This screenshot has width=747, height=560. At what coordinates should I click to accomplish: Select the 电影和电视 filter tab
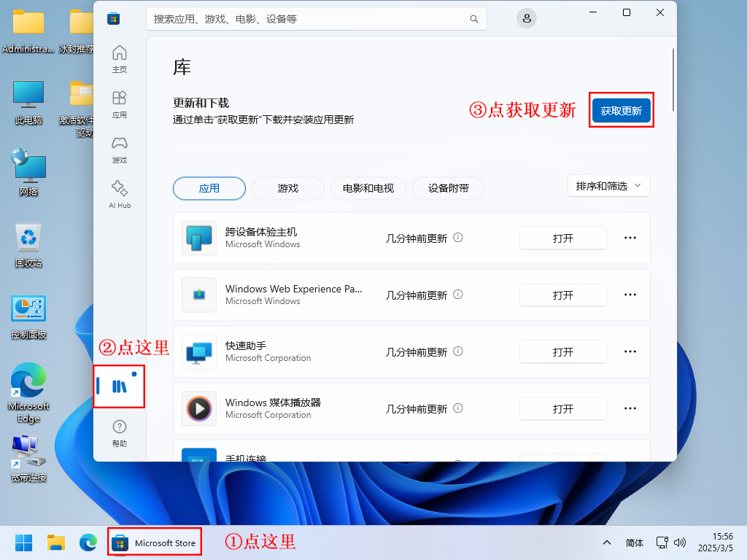coord(368,188)
